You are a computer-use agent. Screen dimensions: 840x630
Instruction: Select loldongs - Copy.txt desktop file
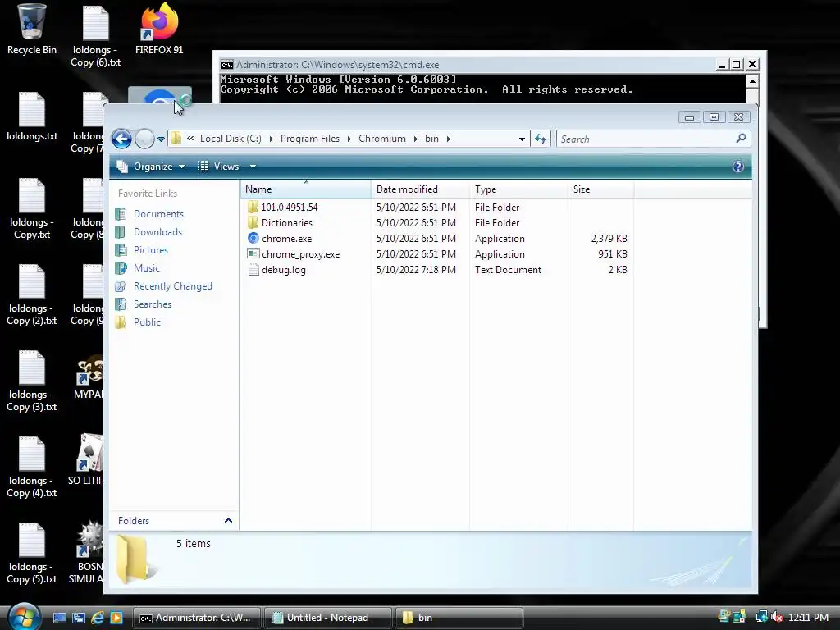[32, 208]
